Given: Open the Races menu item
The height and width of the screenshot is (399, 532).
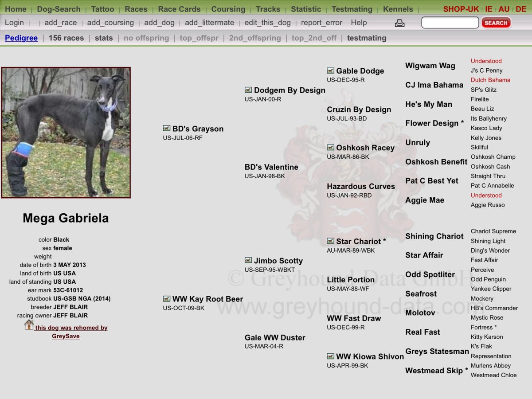Looking at the screenshot, I should point(136,9).
